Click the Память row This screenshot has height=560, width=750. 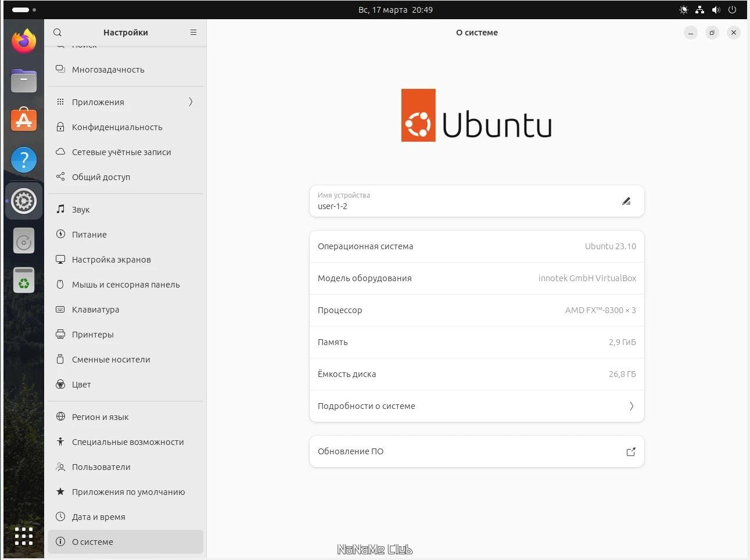tap(477, 342)
